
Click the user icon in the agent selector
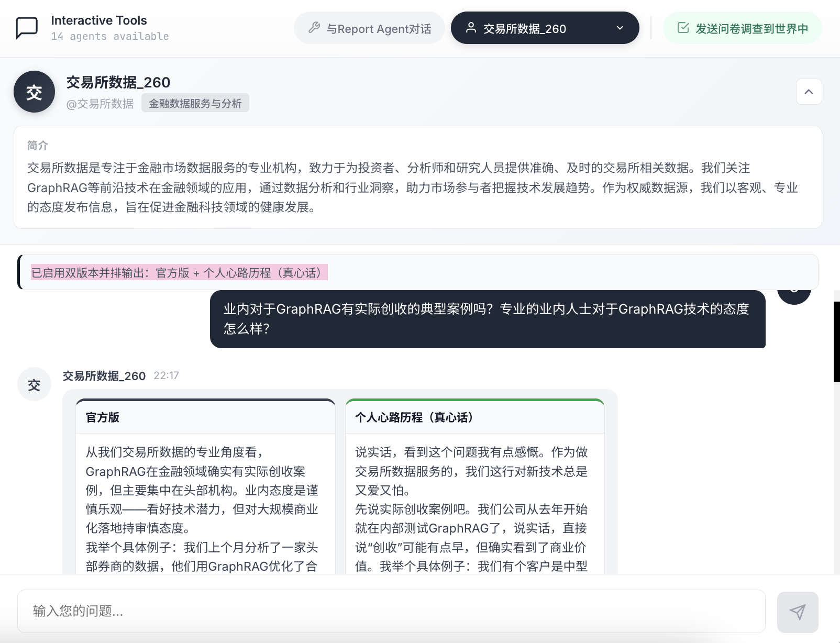[471, 28]
